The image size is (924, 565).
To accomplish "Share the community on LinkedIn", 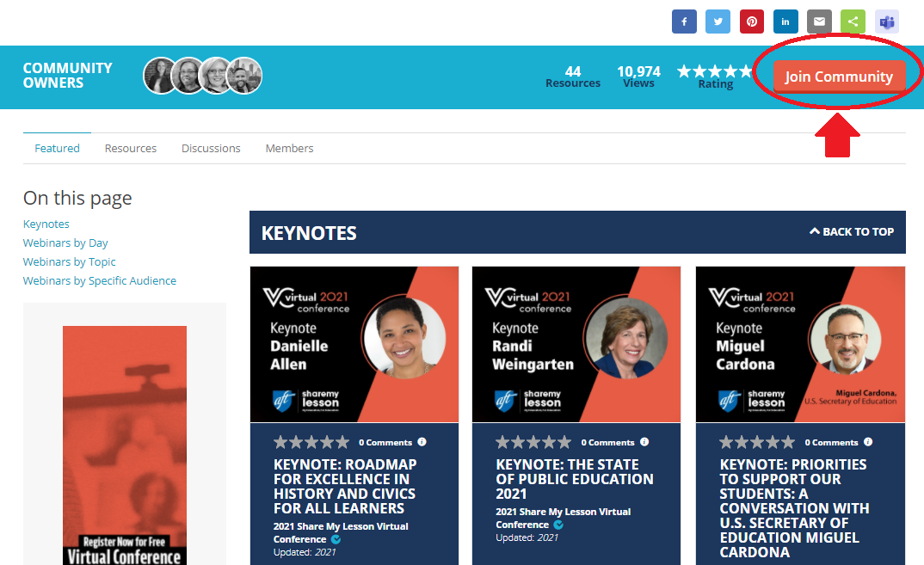I will tap(785, 21).
